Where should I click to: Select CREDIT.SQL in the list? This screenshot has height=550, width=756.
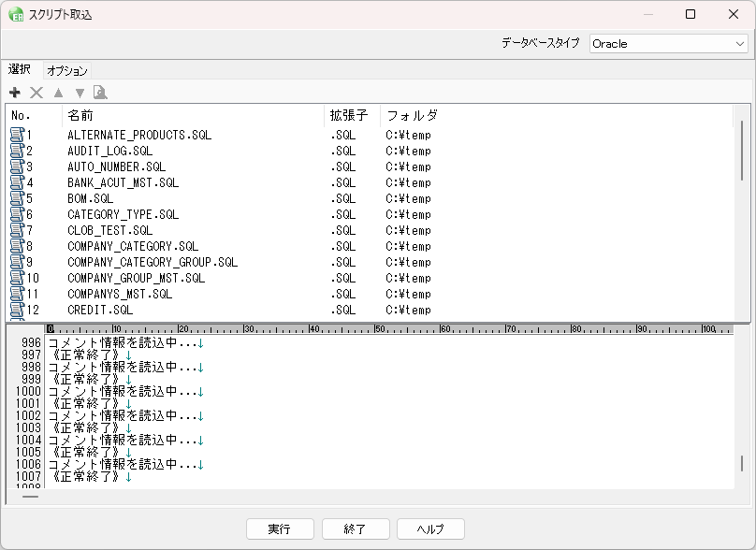tap(100, 310)
